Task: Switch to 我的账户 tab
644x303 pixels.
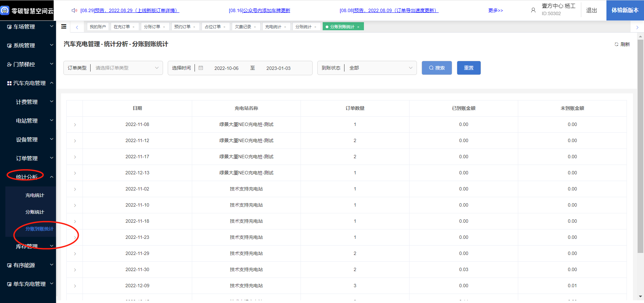Action: [x=98, y=27]
